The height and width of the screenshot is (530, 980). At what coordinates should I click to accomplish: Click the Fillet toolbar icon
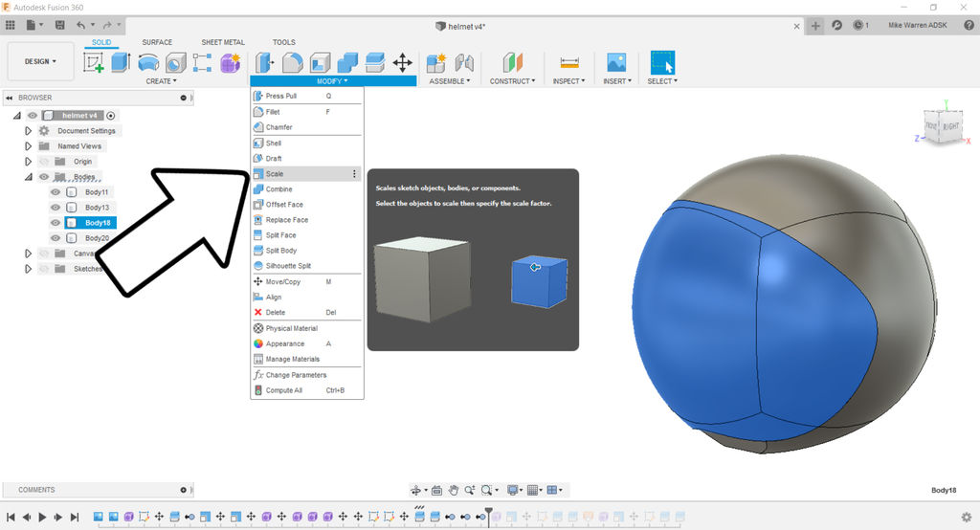pyautogui.click(x=293, y=62)
